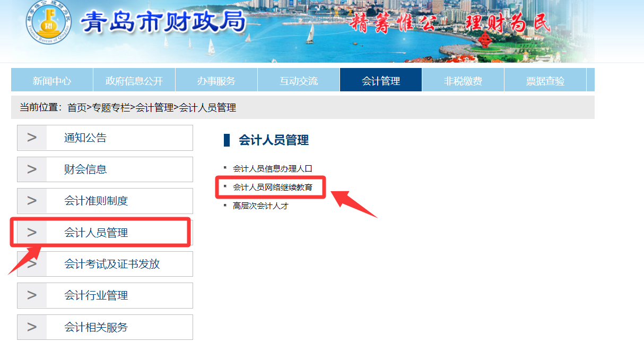Click the red 精筹惟公 理财为民 slogan
The width and height of the screenshot is (644, 350).
pyautogui.click(x=450, y=24)
